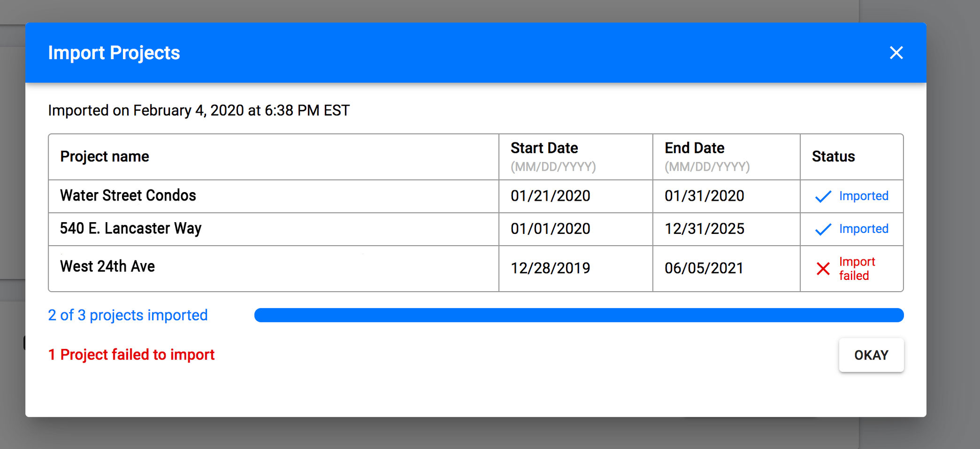Click the red X failure icon for West 24th Ave
980x449 pixels.
point(823,269)
